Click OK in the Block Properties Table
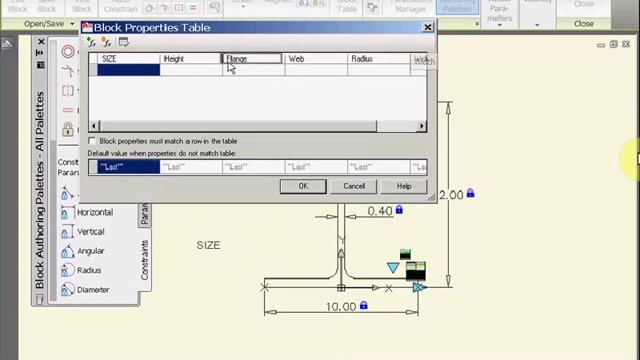This screenshot has width=640, height=360. pos(303,186)
